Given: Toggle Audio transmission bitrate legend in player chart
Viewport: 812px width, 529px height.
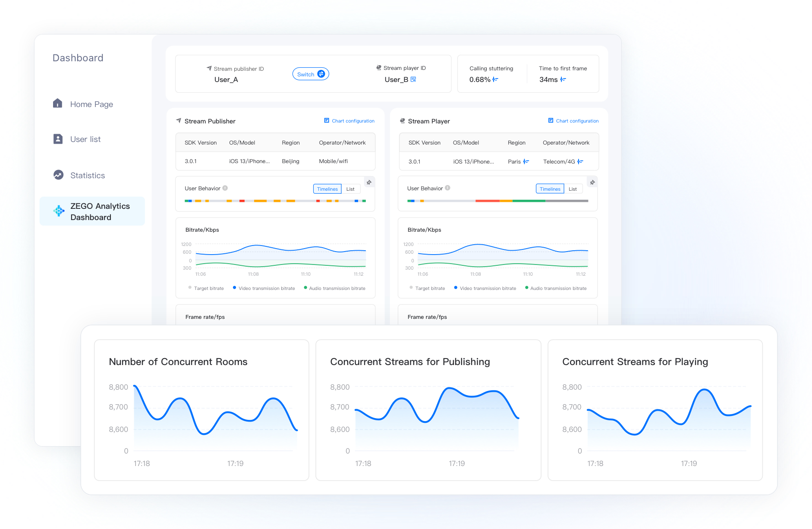Looking at the screenshot, I should (x=556, y=288).
